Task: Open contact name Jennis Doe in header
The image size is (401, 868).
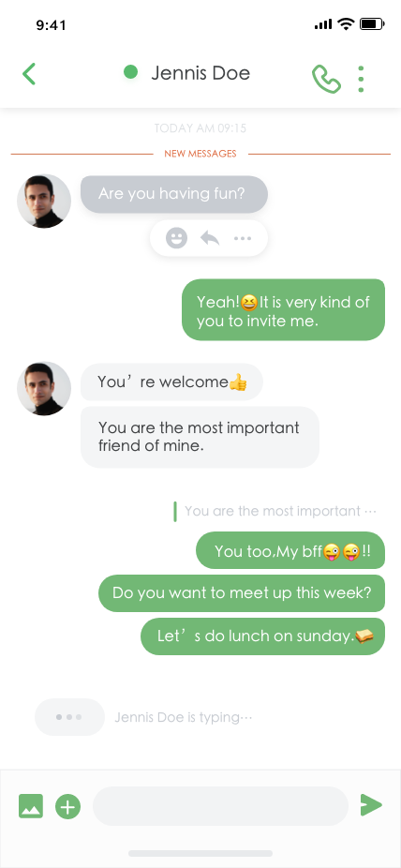Action: [x=200, y=73]
